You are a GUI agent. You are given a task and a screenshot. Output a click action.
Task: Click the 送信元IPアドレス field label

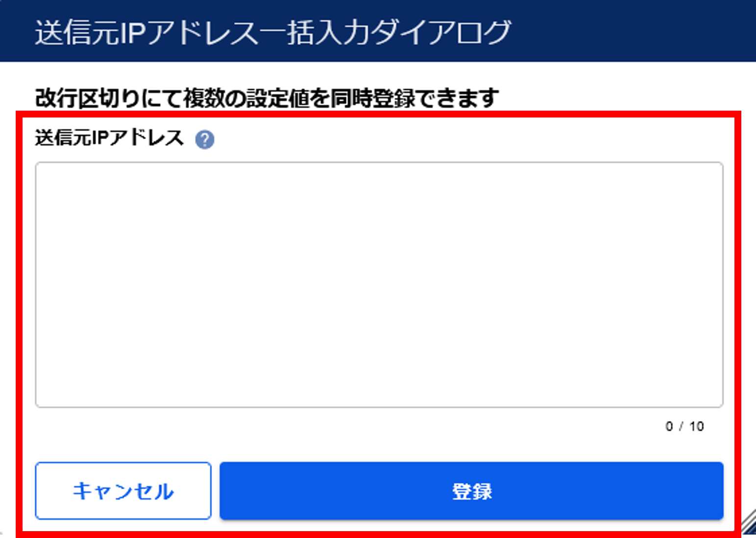(x=109, y=138)
